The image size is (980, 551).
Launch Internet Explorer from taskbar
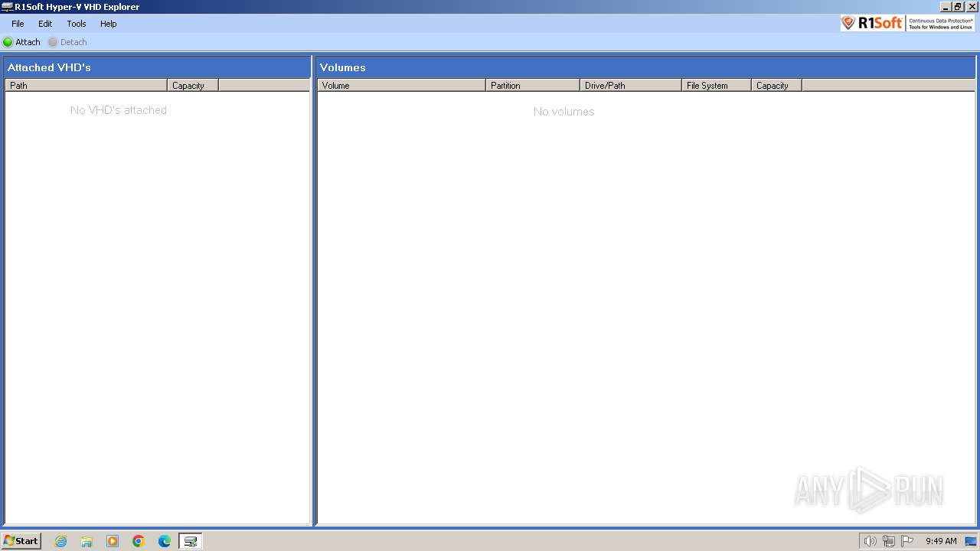click(x=60, y=541)
